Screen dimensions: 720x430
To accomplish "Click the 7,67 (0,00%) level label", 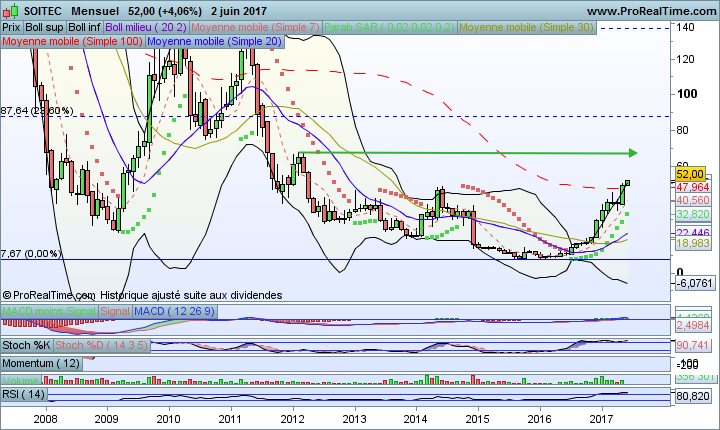I will pyautogui.click(x=31, y=254).
